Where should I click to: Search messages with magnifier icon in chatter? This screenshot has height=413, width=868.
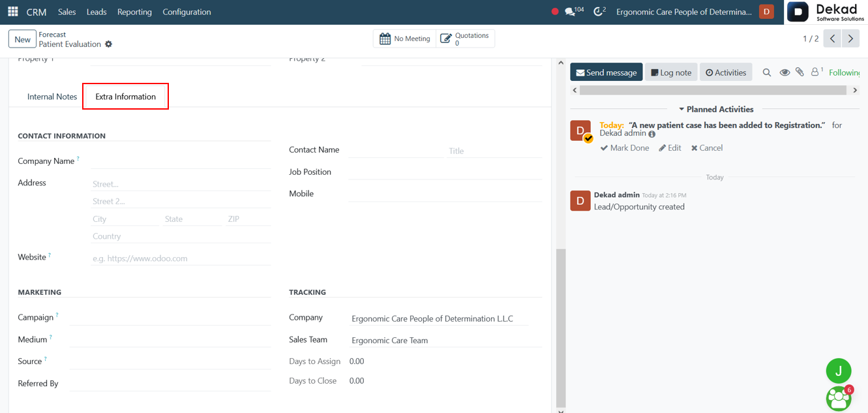767,72
